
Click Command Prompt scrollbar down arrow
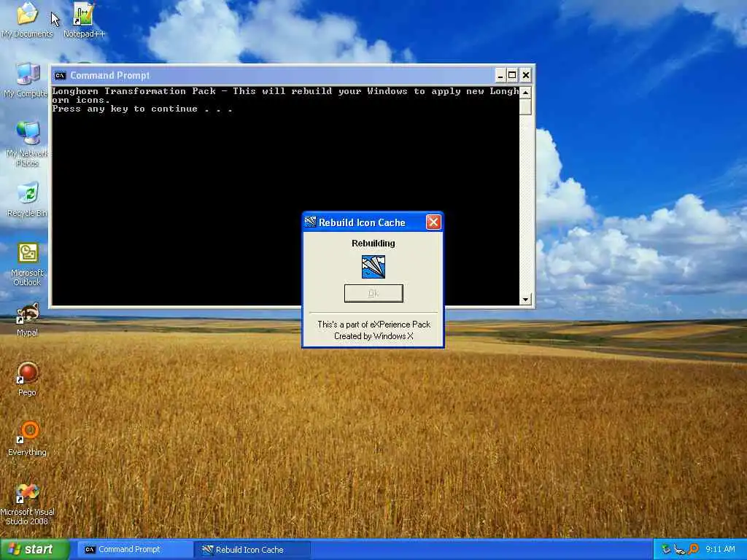(525, 300)
